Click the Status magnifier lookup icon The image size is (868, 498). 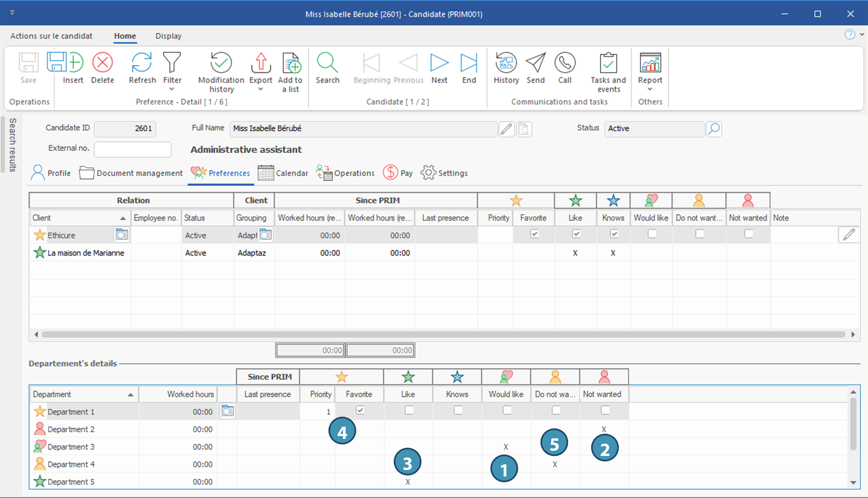714,129
